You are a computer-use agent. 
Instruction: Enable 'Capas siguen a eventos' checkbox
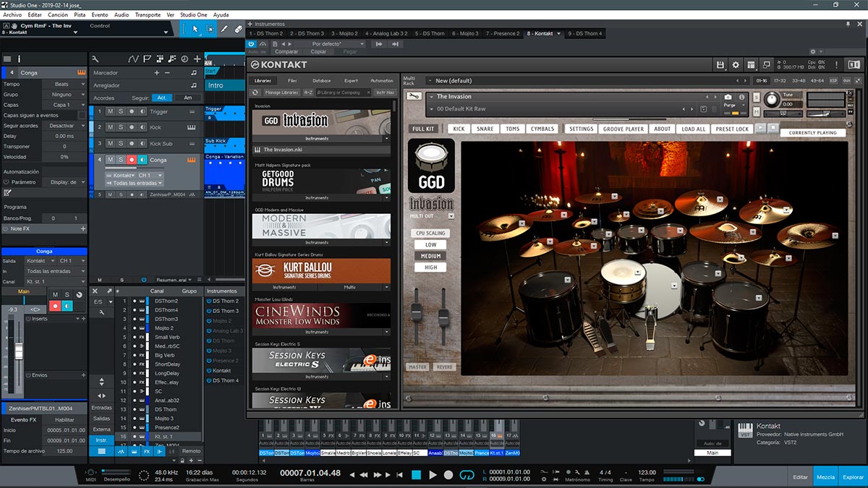80,115
